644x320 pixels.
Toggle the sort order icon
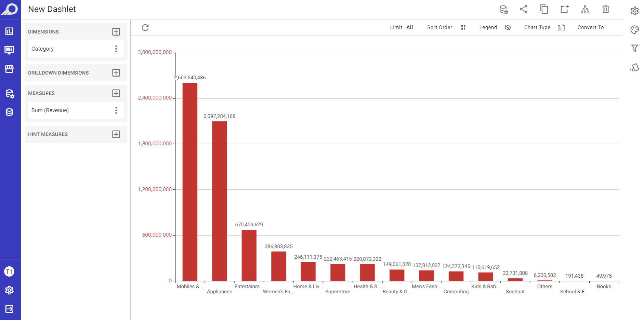pos(463,28)
